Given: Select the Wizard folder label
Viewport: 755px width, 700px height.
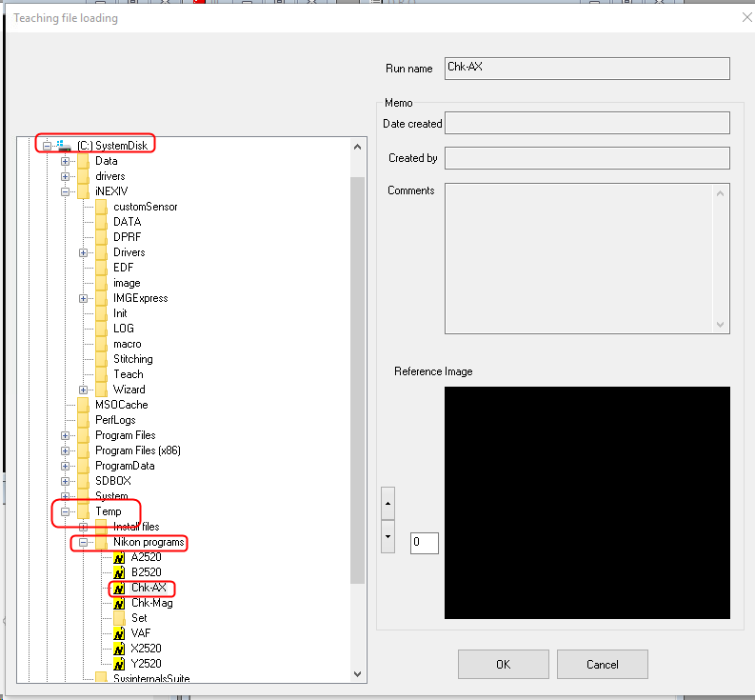Looking at the screenshot, I should click(129, 390).
